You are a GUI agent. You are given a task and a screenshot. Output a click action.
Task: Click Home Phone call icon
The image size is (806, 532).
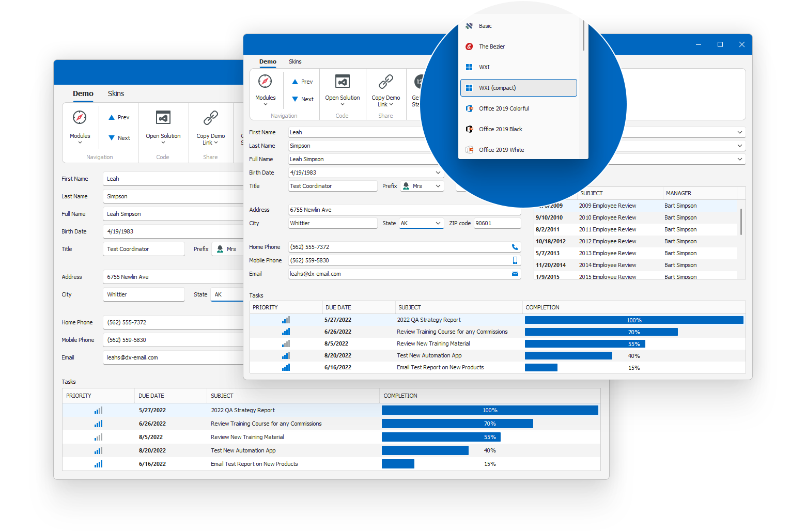click(515, 247)
